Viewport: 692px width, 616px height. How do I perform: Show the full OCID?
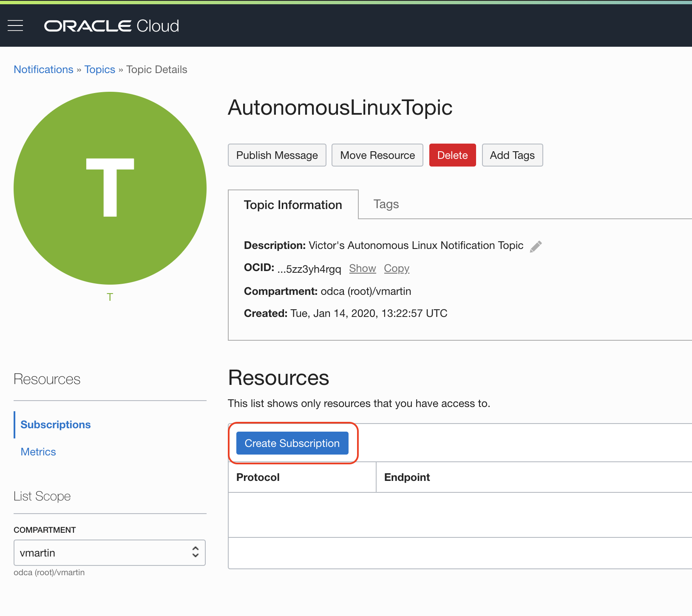[x=363, y=268]
